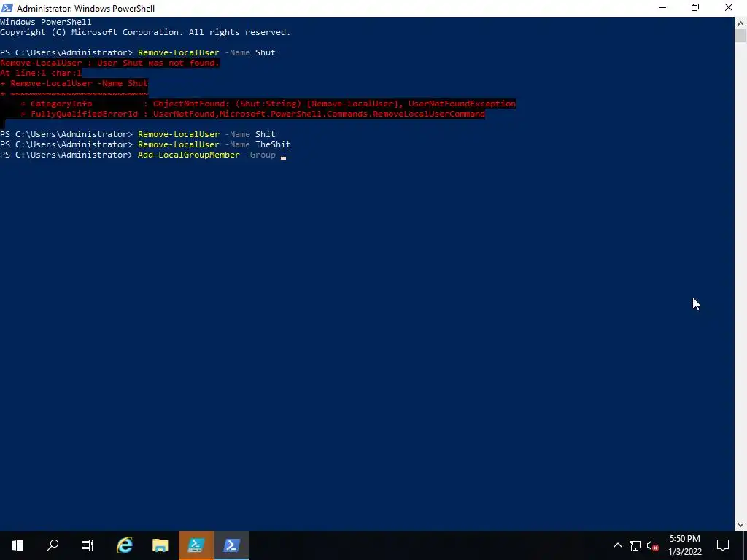
Task: Open taskbar search magnifier
Action: 53,545
